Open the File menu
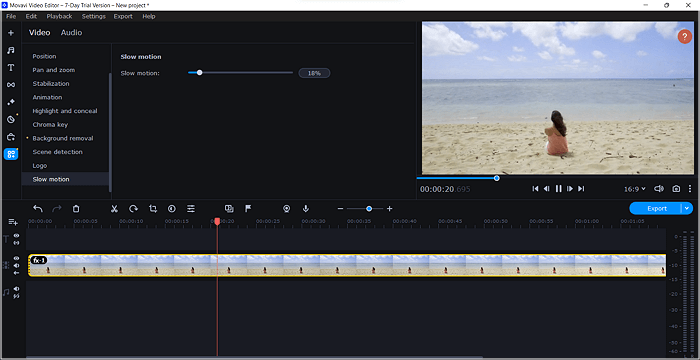 (11, 16)
